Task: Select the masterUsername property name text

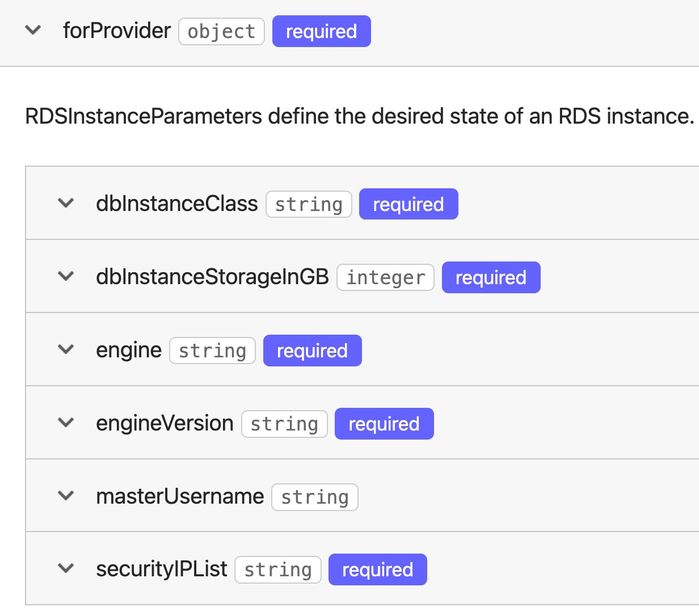Action: 180,496
